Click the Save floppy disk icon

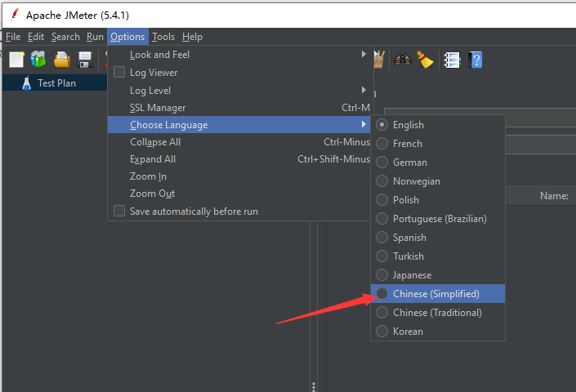[x=85, y=60]
